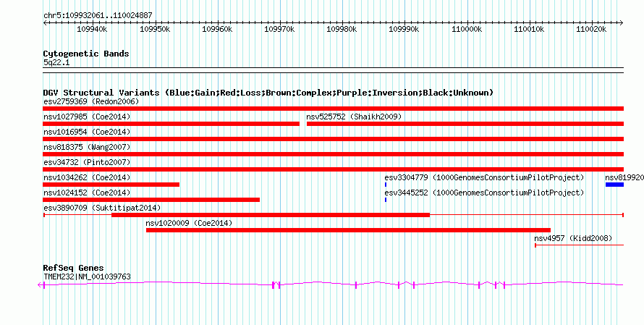Click the esv3890709 (Suktitipat2014) label
The height and width of the screenshot is (325, 644).
[x=102, y=208]
